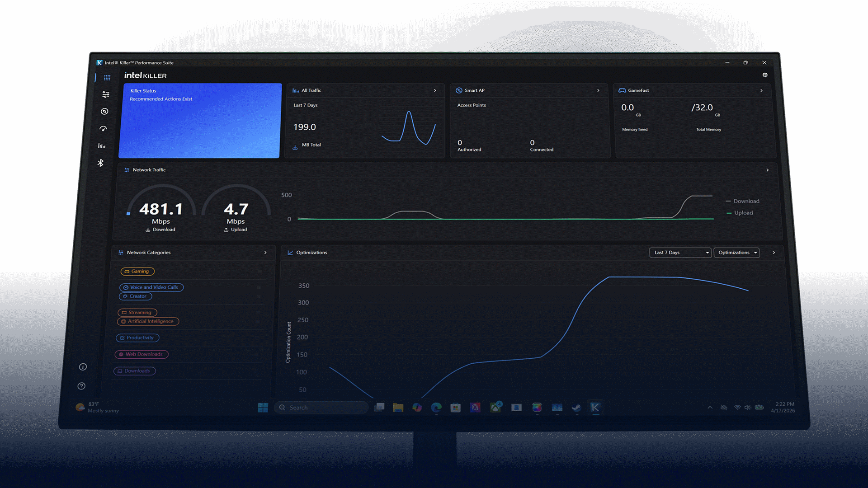868x488 pixels.
Task: Click the GameFast controller icon
Action: click(x=622, y=90)
